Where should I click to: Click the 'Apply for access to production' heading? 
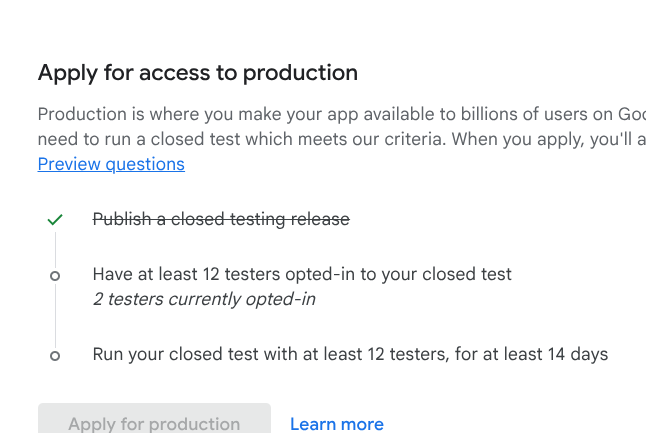point(197,73)
